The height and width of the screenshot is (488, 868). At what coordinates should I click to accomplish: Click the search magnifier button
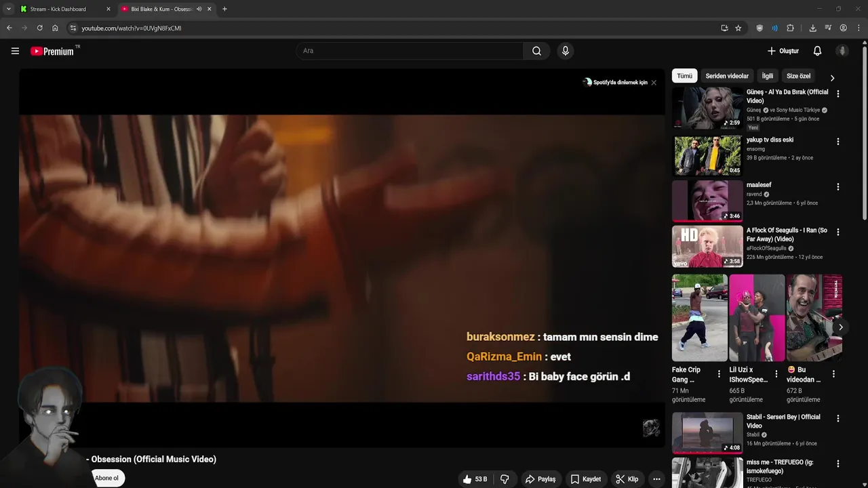536,51
